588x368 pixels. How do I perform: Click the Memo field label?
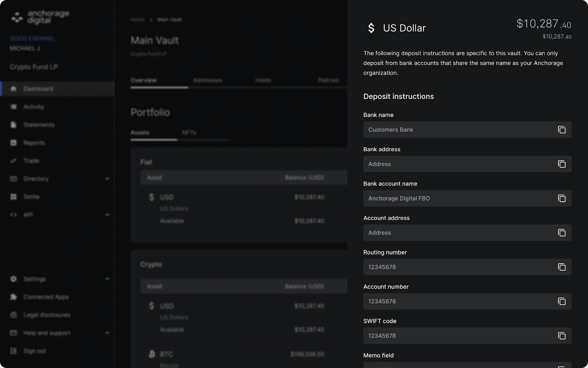379,355
